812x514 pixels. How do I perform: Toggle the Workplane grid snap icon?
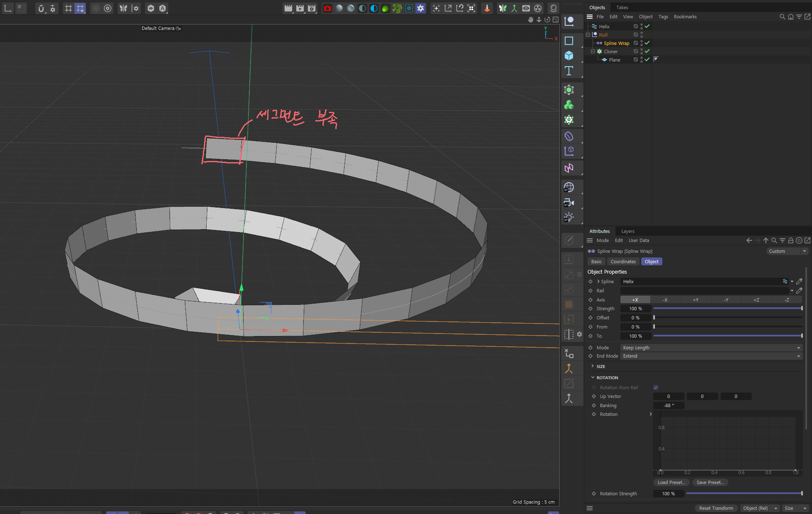[x=69, y=8]
